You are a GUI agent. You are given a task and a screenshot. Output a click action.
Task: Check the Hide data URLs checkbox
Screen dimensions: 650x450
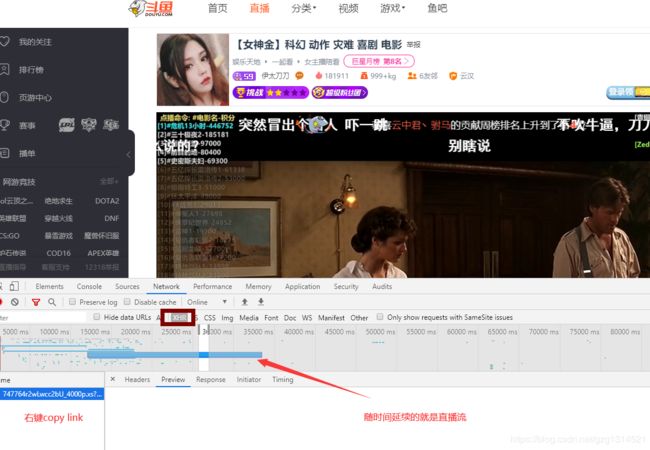pyautogui.click(x=97, y=317)
